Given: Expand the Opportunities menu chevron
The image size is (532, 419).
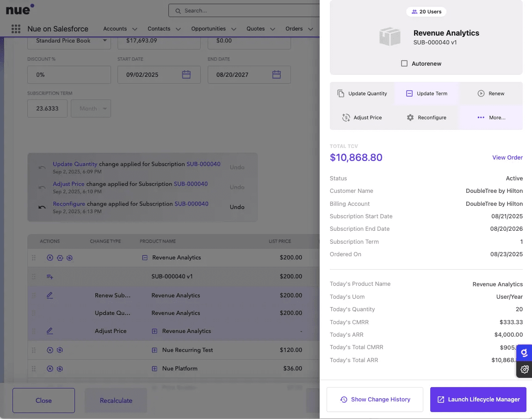Looking at the screenshot, I should pyautogui.click(x=234, y=29).
